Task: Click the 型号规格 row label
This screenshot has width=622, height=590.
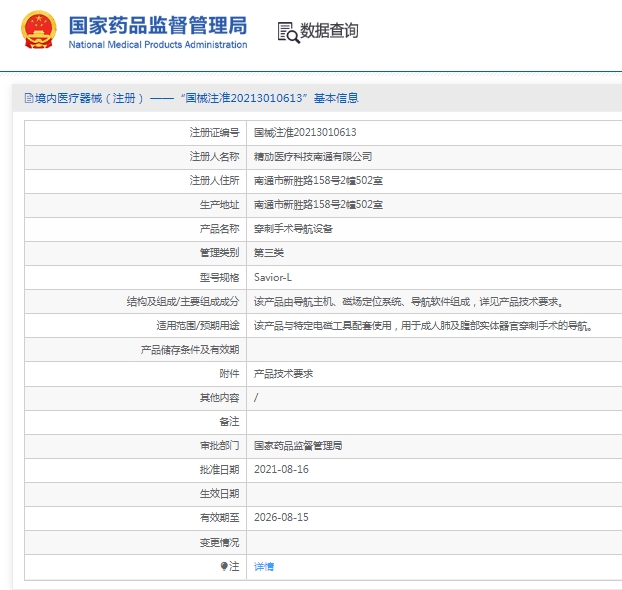Action: [x=219, y=277]
